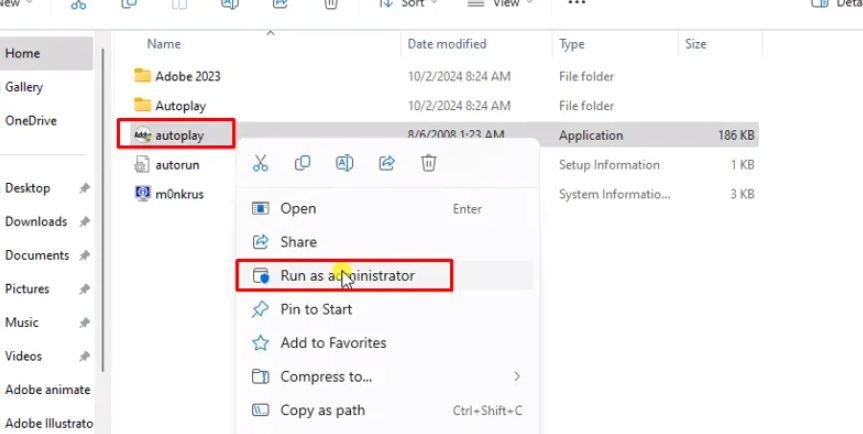Open the Adobe 2023 folder
Viewport: 863px width, 434px height.
click(x=188, y=76)
